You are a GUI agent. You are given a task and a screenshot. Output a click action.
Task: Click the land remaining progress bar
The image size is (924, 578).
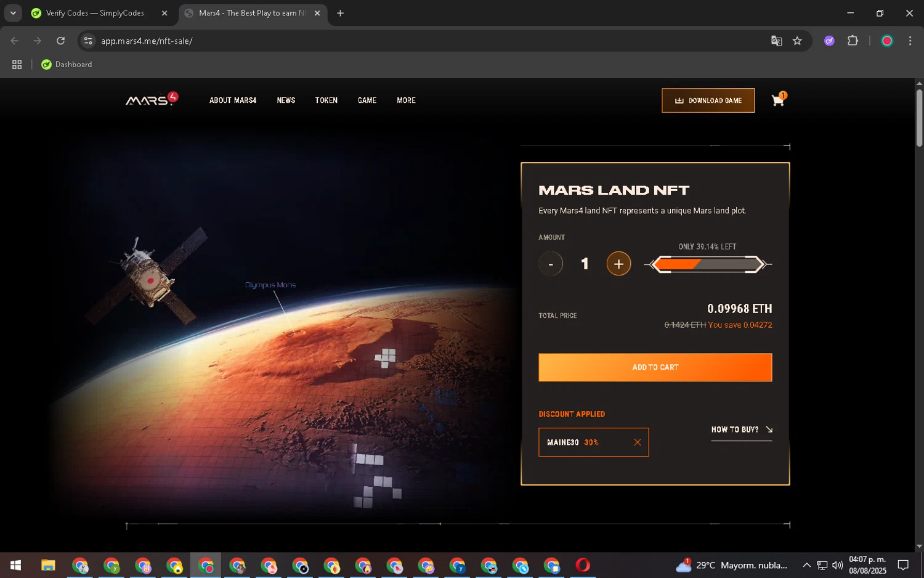[x=708, y=264]
